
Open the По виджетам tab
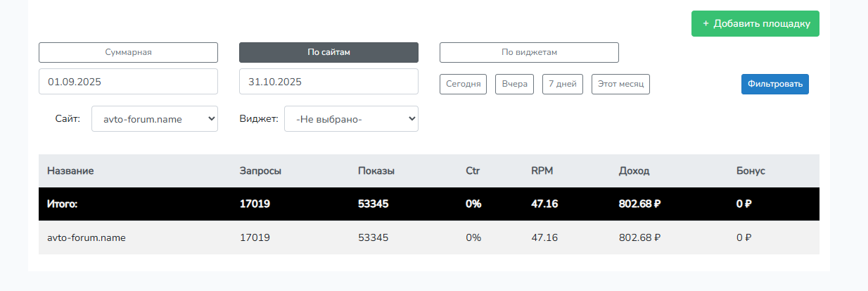click(x=529, y=52)
